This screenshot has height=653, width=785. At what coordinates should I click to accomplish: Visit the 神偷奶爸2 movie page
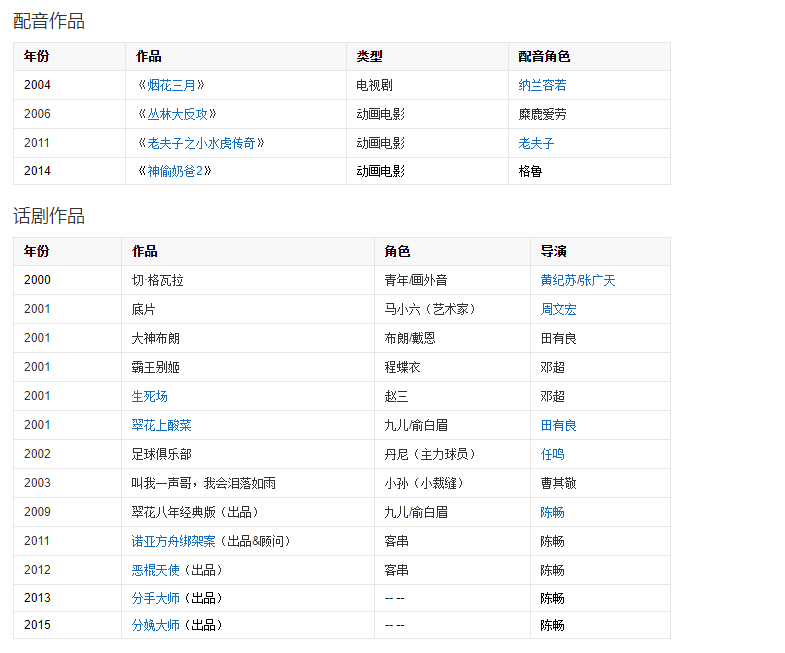click(175, 171)
